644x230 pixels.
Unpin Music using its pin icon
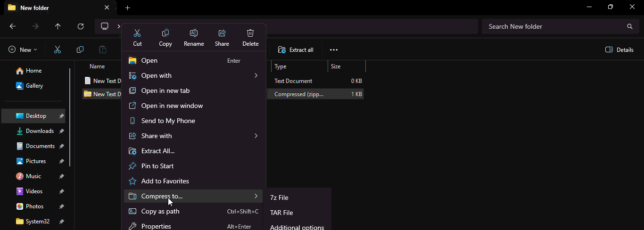pos(61,176)
